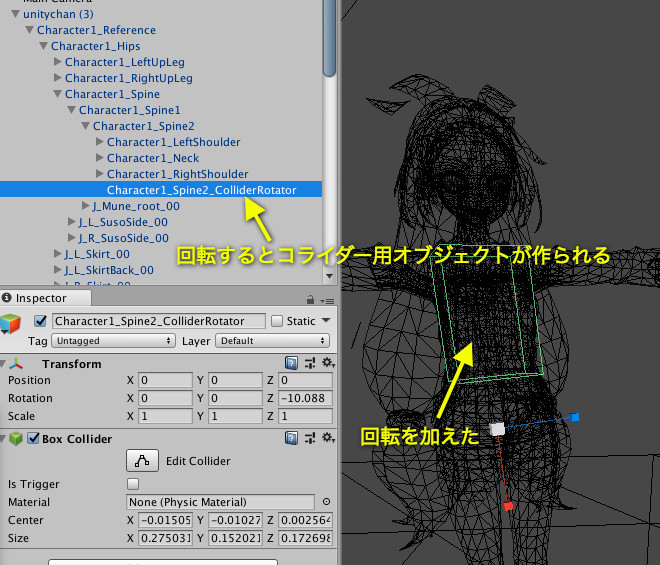Click the GameObject name field

(159, 321)
